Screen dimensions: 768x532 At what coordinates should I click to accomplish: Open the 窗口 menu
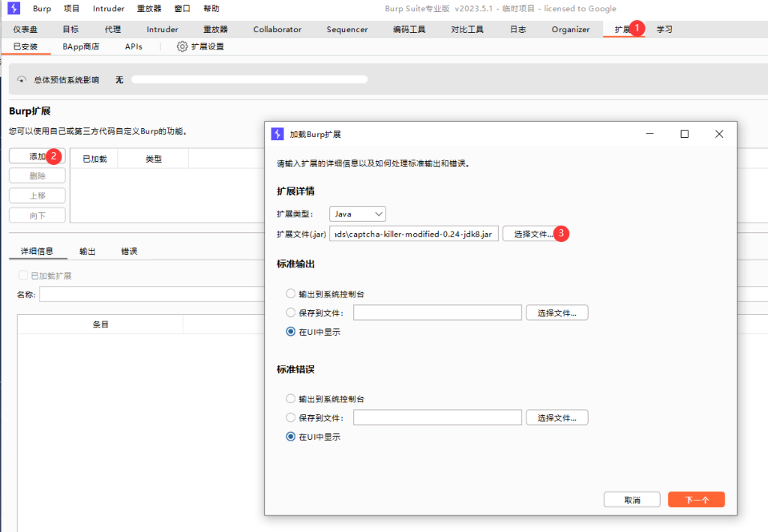pos(182,8)
